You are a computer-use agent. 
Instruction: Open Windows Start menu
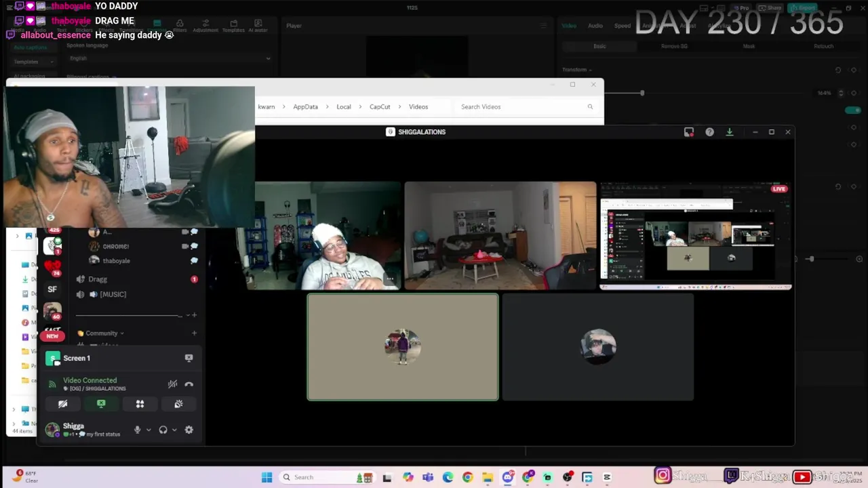click(x=267, y=477)
